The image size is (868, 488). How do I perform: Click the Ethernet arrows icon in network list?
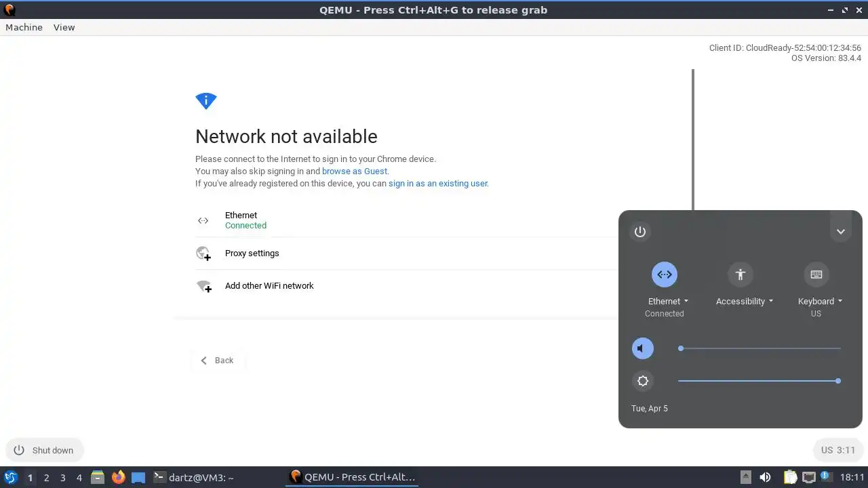coord(203,220)
